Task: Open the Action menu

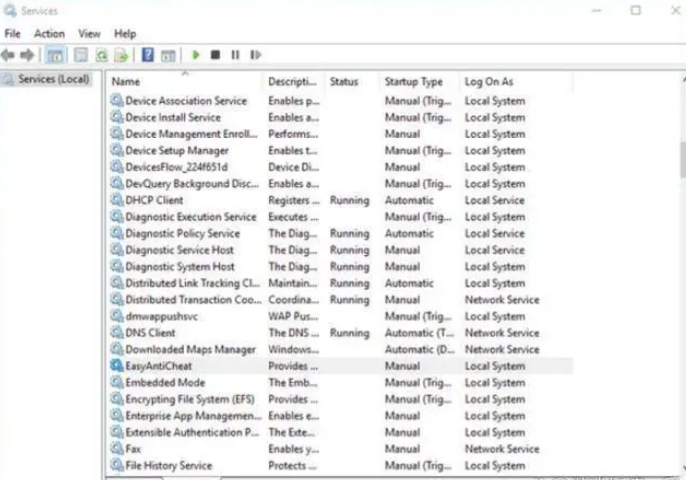Action: (x=49, y=33)
